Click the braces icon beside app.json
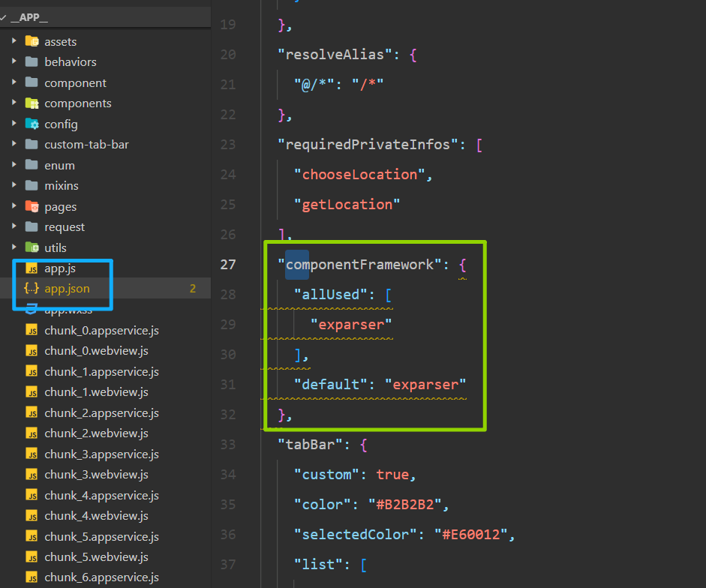Screen dimensions: 706x588 (32, 288)
